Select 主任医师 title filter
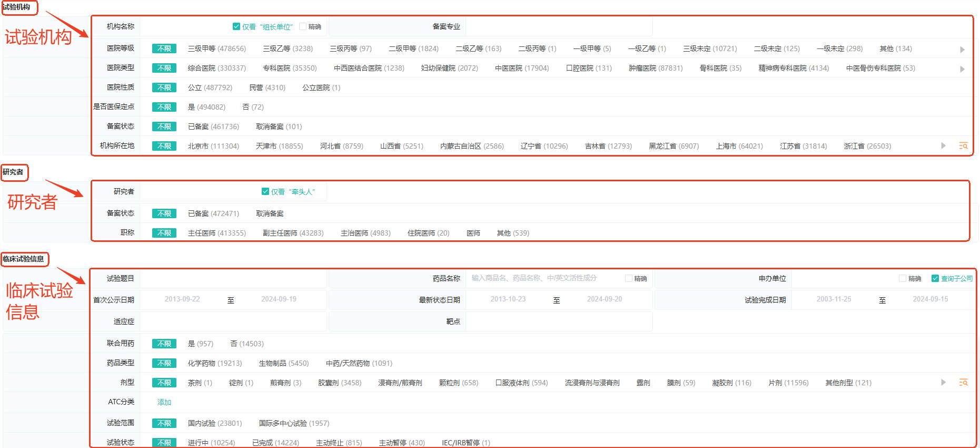 [x=216, y=233]
